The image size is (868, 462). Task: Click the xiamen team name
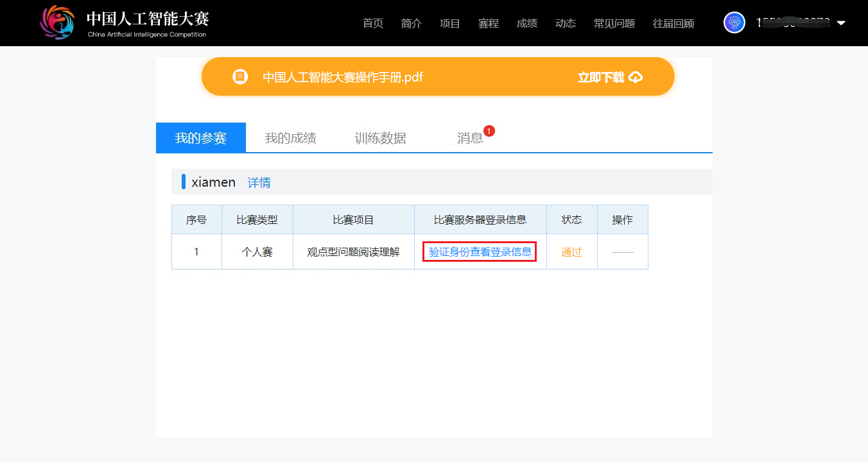click(x=214, y=182)
